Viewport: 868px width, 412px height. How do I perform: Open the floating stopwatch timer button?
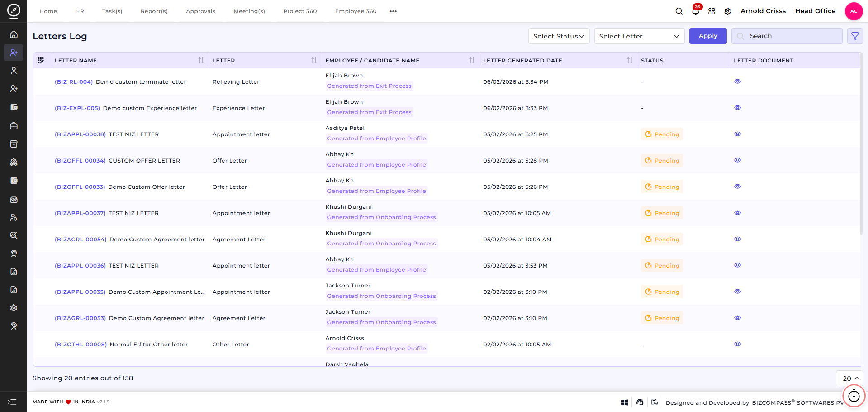coord(854,396)
